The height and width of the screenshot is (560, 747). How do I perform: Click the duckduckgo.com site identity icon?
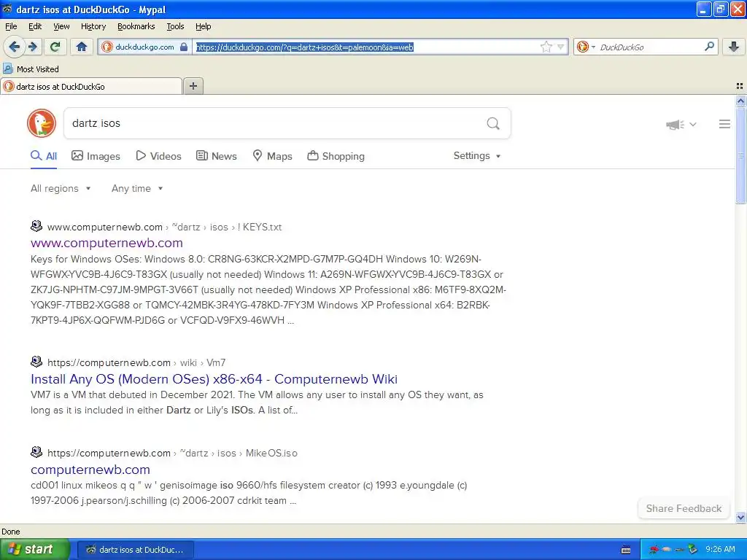click(x=107, y=47)
